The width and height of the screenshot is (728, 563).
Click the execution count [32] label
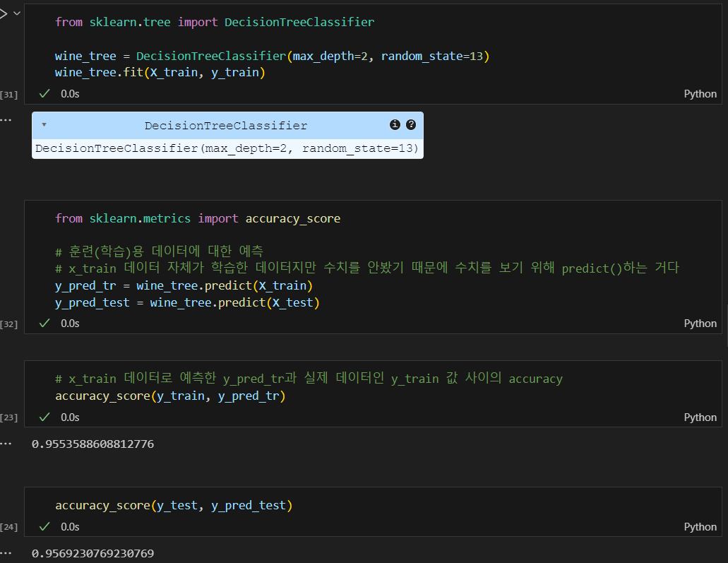coord(8,324)
